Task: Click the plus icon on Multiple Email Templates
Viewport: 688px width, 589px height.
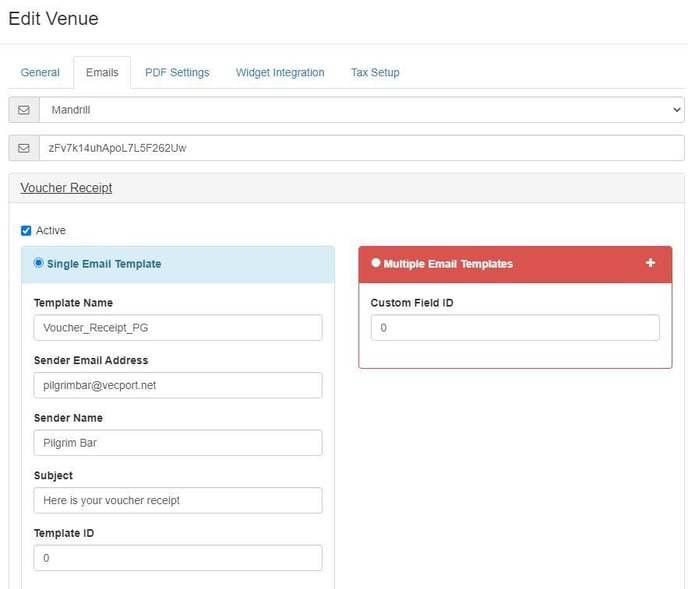Action: 650,263
